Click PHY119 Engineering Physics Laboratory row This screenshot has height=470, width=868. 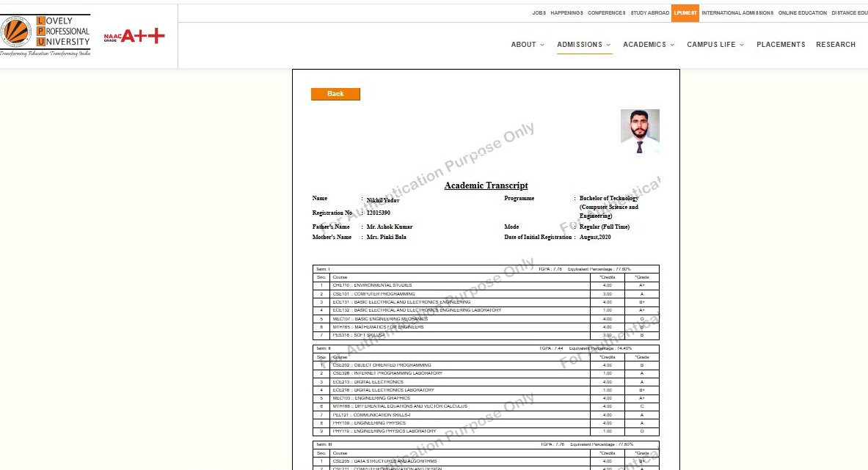486,431
